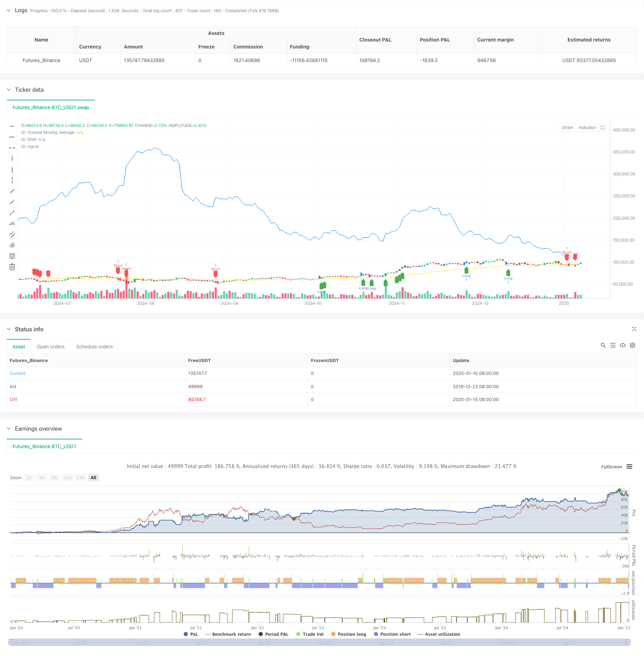The image size is (644, 656).
Task: Toggle Period P&L series in legend
Action: (x=274, y=634)
